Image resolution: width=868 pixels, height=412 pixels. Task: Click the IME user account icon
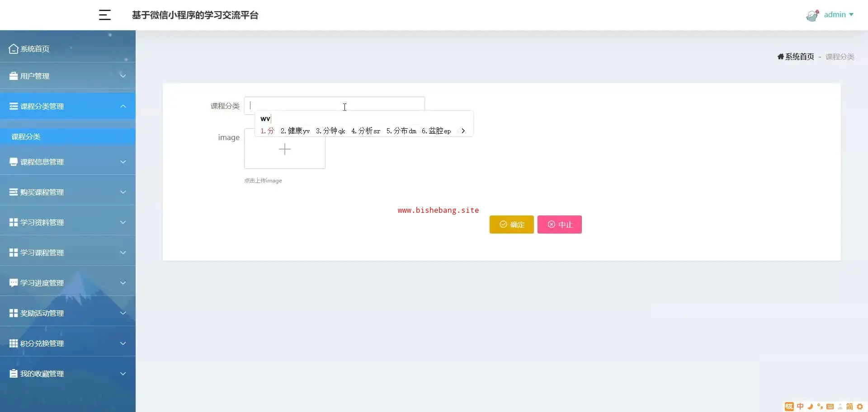click(840, 407)
